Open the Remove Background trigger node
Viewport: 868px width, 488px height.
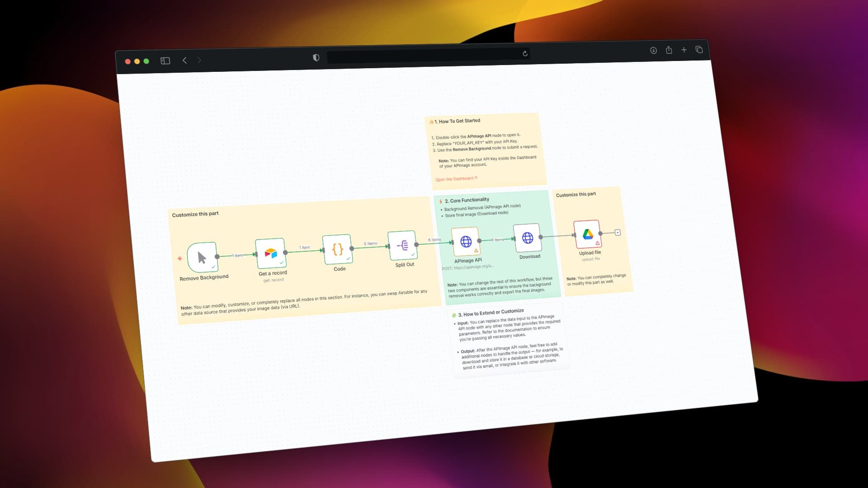pyautogui.click(x=202, y=257)
